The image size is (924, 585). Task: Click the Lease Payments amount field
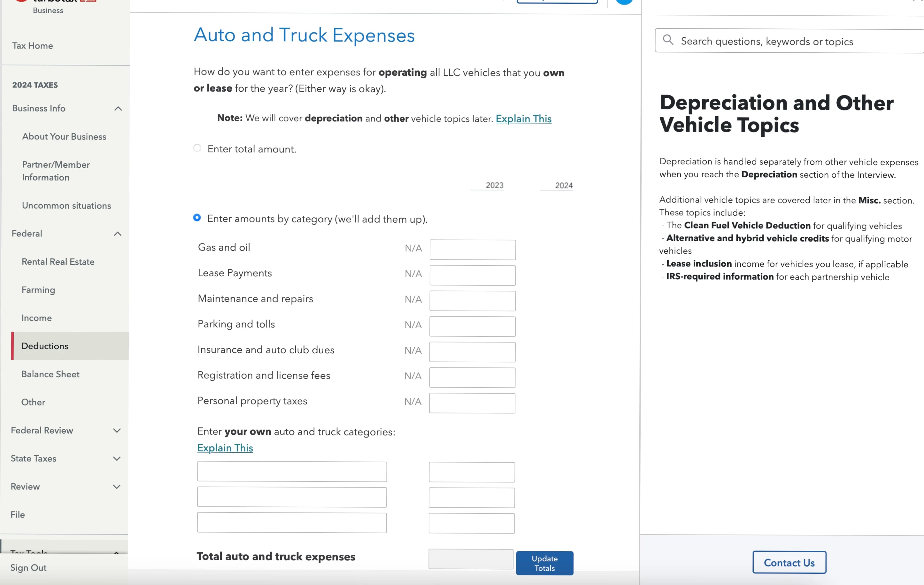[x=472, y=275]
